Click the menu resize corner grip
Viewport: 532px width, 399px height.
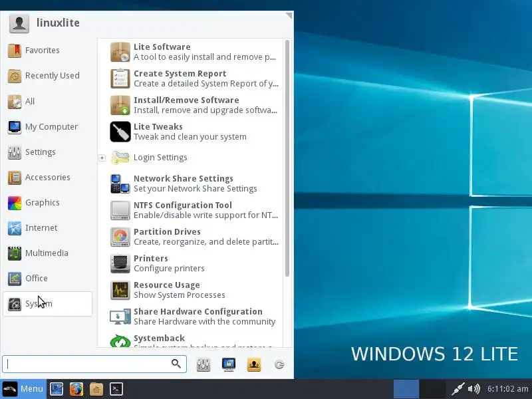289,15
